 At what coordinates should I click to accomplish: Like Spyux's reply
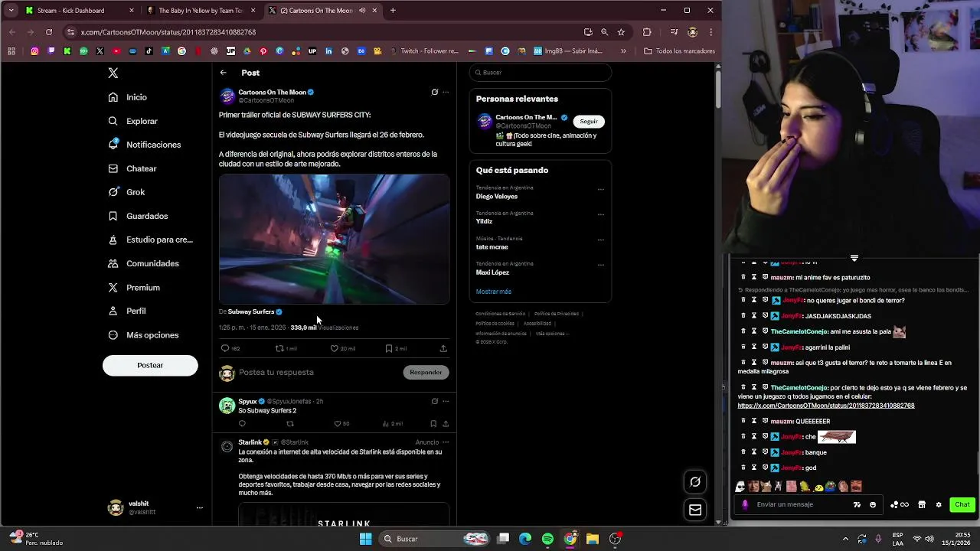point(337,423)
